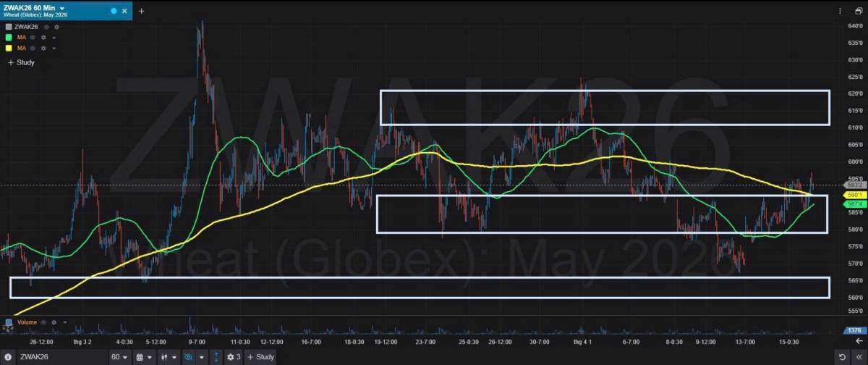Image resolution: width=868 pixels, height=365 pixels.
Task: Open settings gear for green MA study
Action: pos(43,37)
